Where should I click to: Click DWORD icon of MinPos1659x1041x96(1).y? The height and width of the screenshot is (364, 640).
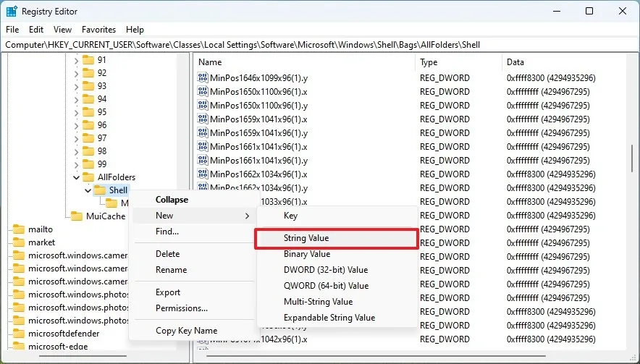[203, 132]
